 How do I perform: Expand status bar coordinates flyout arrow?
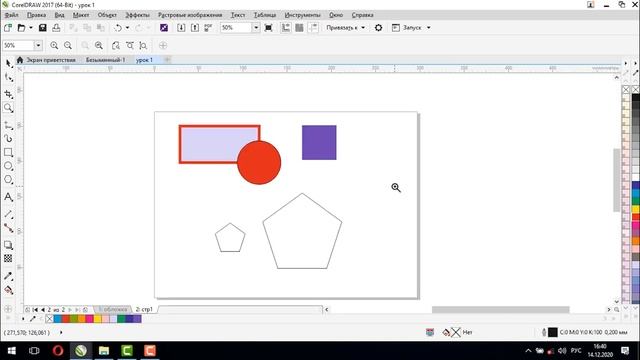pos(61,333)
